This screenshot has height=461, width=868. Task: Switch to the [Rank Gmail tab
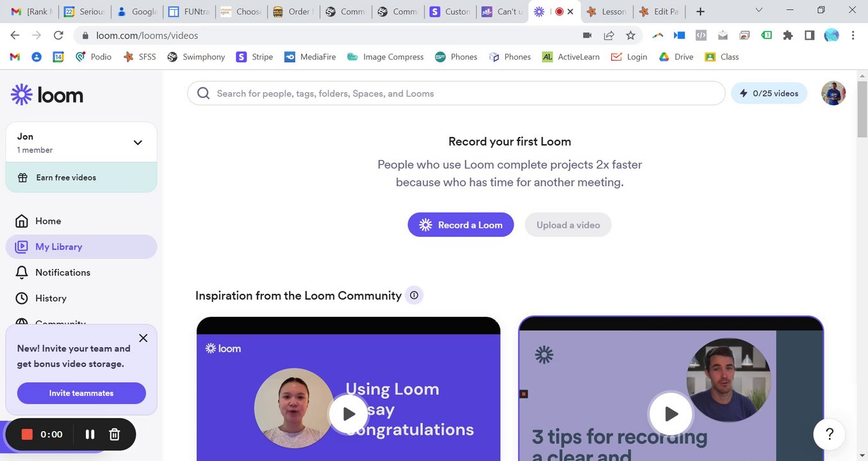31,12
